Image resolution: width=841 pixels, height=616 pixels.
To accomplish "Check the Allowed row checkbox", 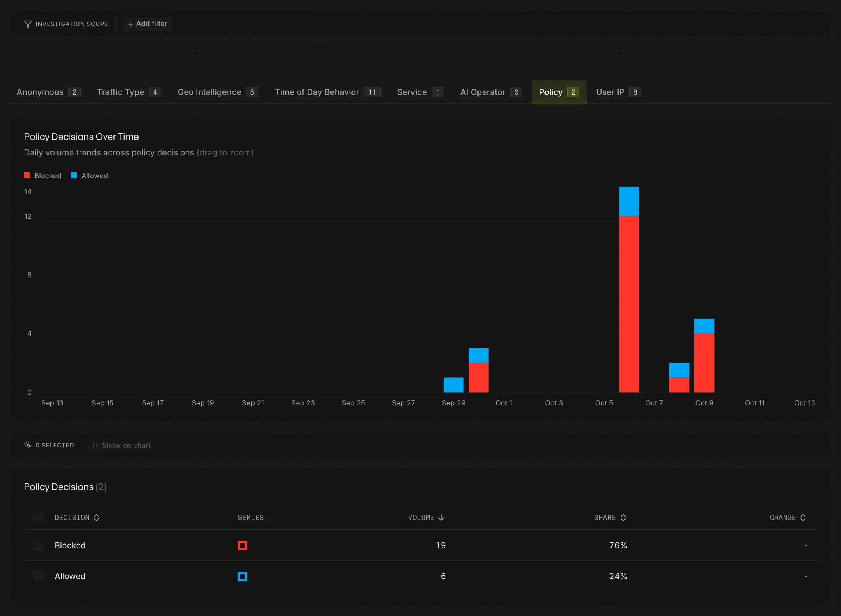I will pyautogui.click(x=38, y=576).
